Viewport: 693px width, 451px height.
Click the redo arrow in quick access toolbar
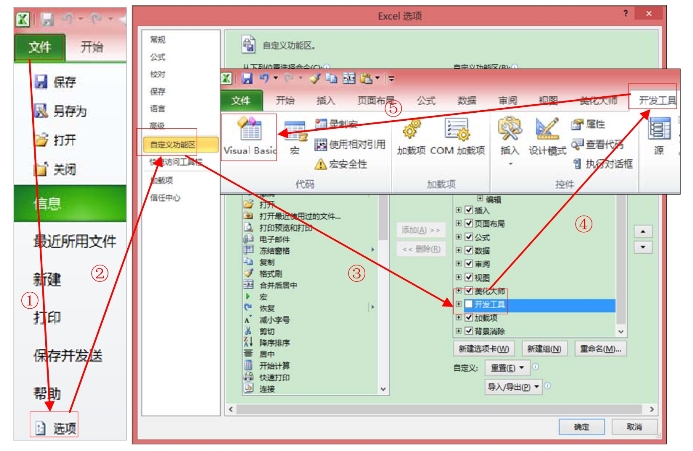[x=289, y=78]
